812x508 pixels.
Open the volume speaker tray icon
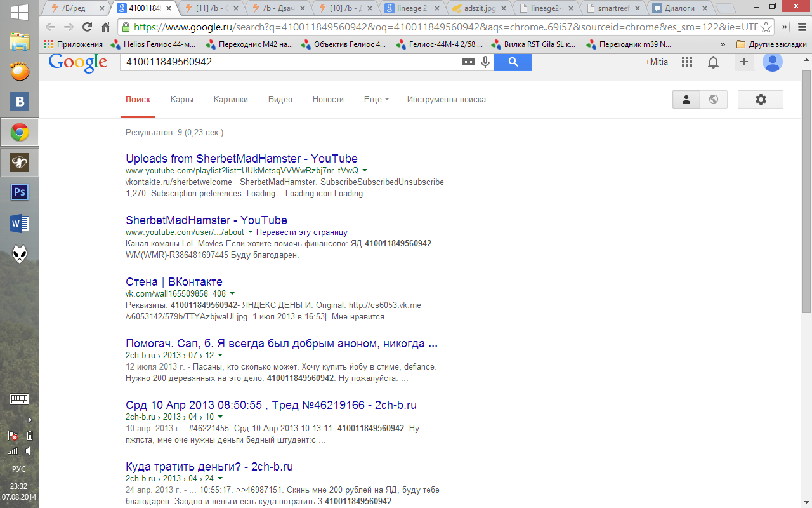(28, 451)
